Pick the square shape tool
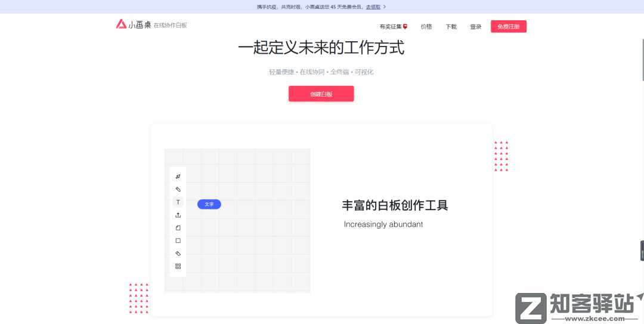 click(178, 240)
